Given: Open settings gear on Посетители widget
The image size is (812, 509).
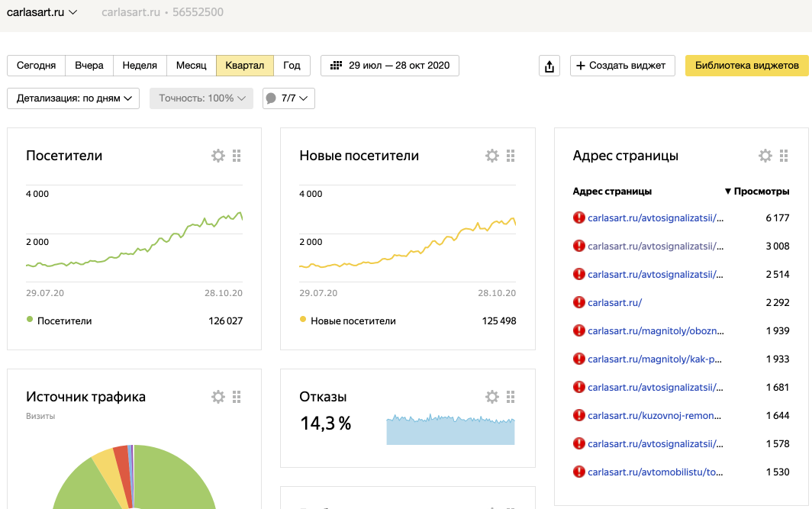Looking at the screenshot, I should pyautogui.click(x=218, y=156).
